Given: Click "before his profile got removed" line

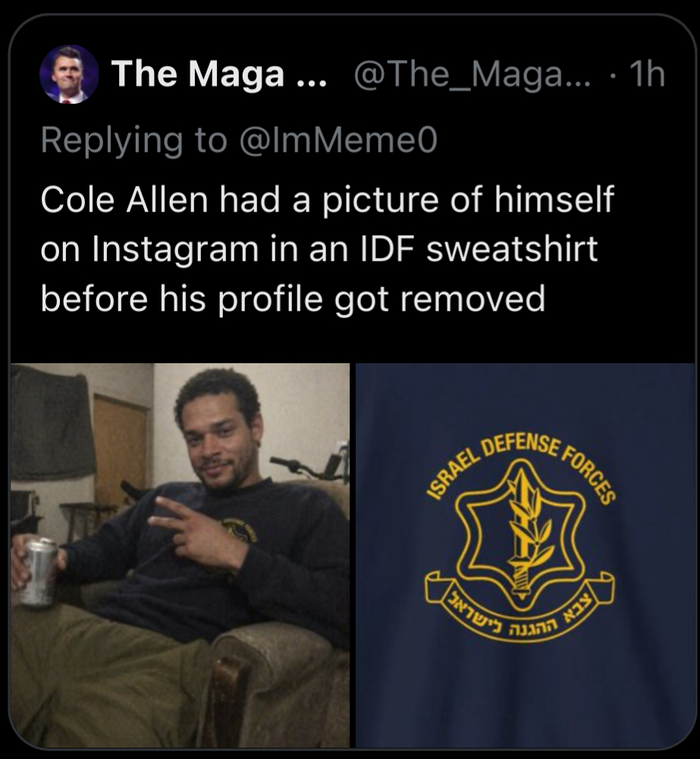Looking at the screenshot, I should click(292, 299).
